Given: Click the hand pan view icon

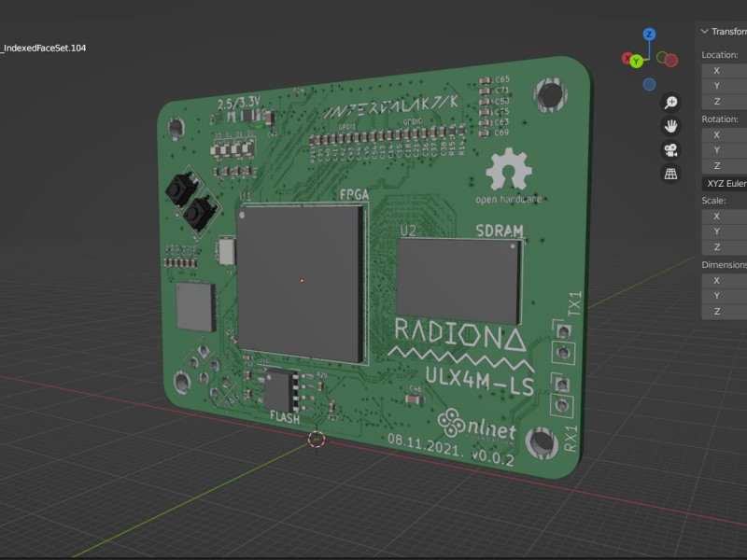Looking at the screenshot, I should (670, 126).
